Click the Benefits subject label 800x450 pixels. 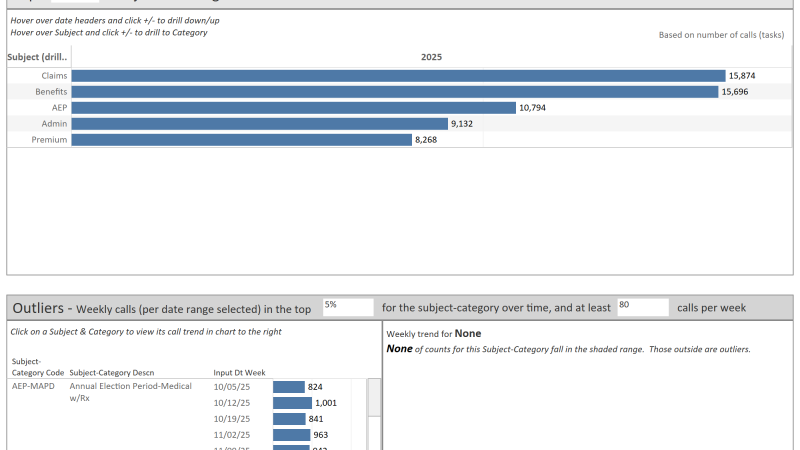pos(51,92)
